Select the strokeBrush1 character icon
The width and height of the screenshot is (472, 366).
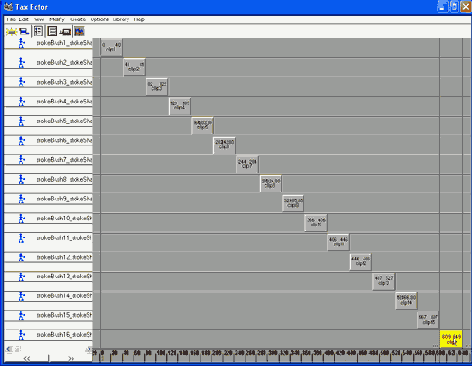pos(21,43)
